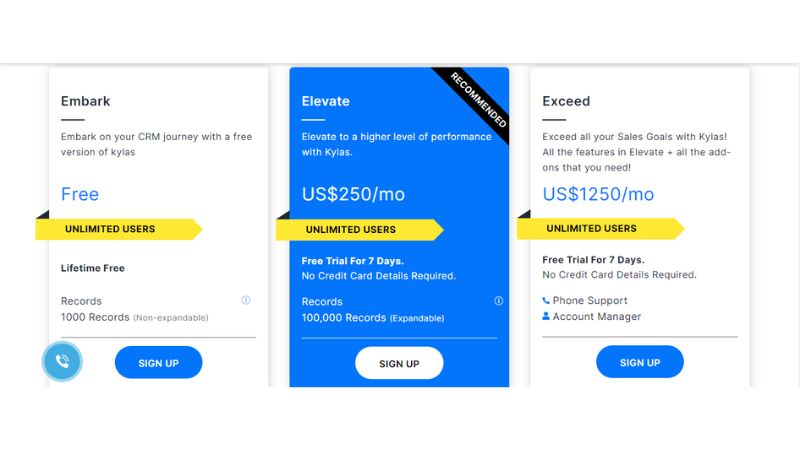The image size is (800, 450).
Task: Click the Phone Support phone icon
Action: (x=546, y=300)
